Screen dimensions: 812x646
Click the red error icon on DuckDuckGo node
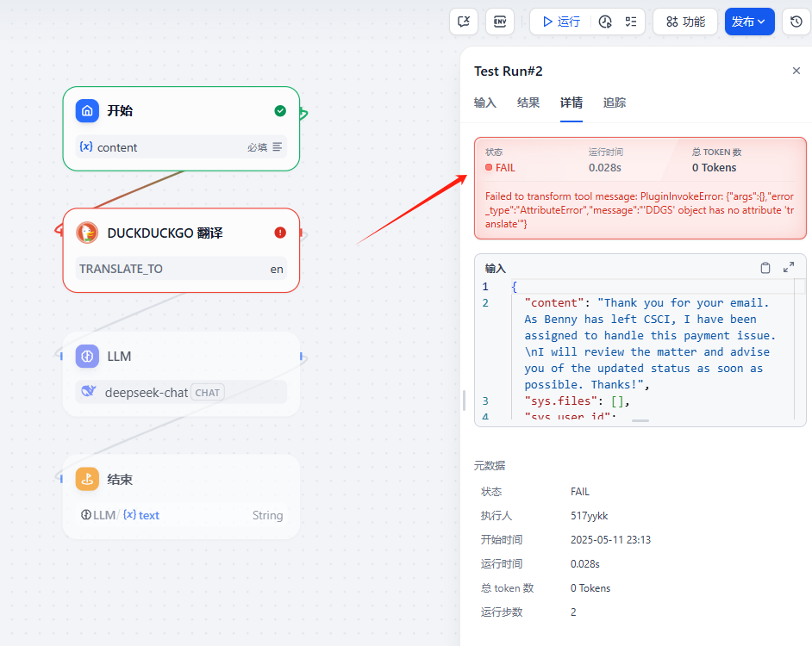point(280,233)
